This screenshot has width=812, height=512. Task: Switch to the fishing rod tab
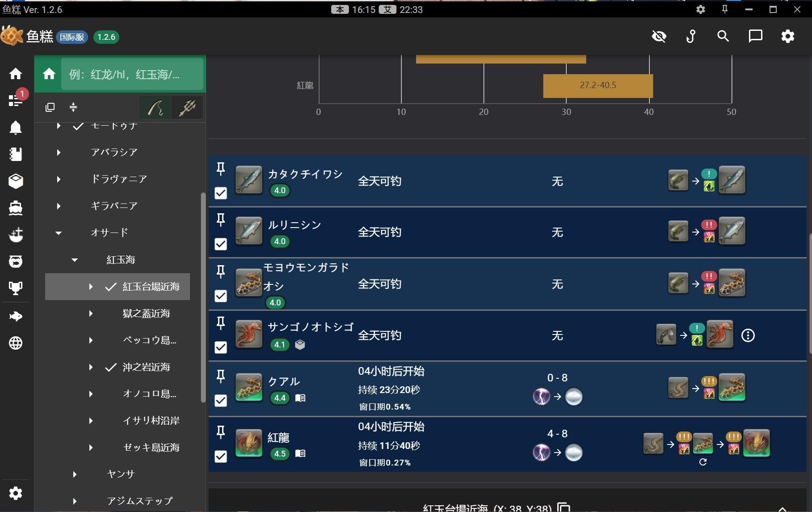[155, 107]
